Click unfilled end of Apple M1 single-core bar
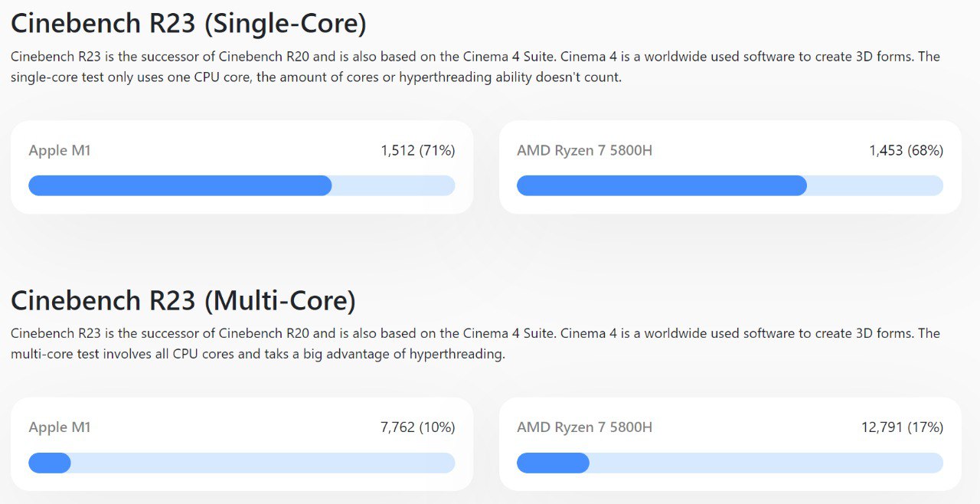 [x=394, y=185]
